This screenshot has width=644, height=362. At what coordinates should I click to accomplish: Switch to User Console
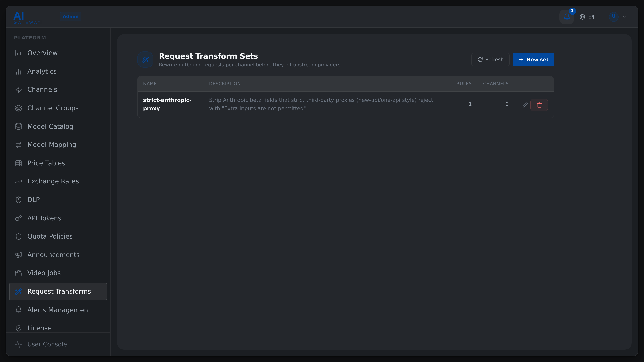pyautogui.click(x=58, y=344)
